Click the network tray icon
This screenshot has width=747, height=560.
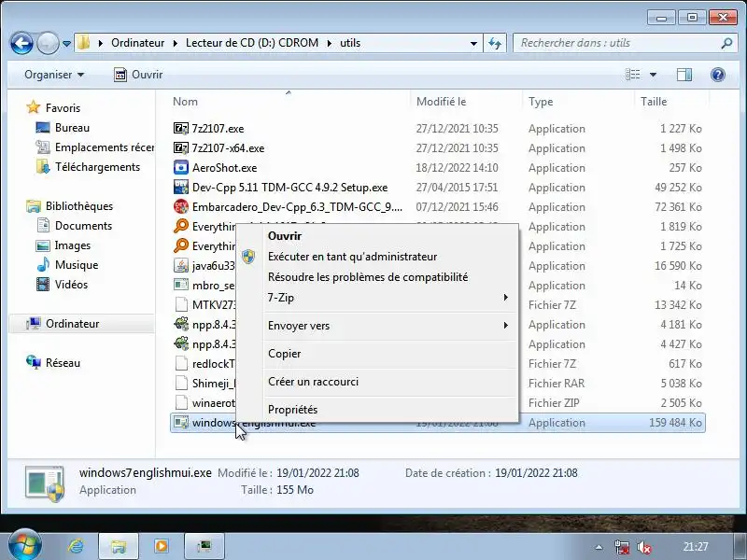click(622, 548)
